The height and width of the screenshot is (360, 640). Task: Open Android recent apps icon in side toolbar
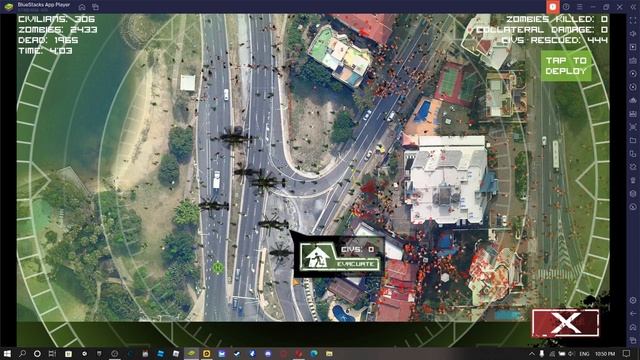coord(633,340)
